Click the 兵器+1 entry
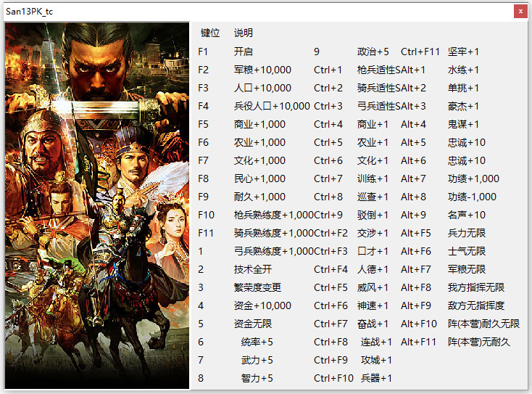 pos(376,378)
